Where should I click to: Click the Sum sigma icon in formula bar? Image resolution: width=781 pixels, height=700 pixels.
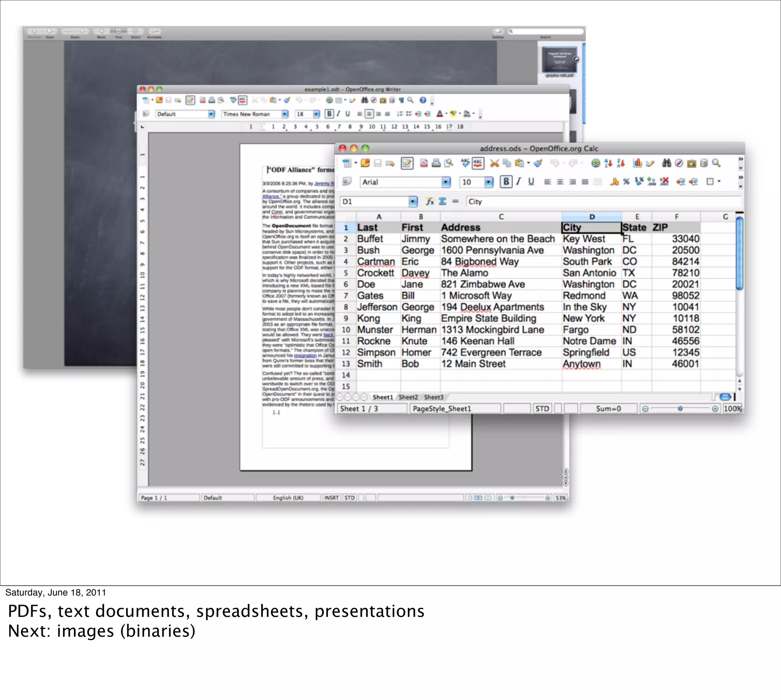(442, 201)
